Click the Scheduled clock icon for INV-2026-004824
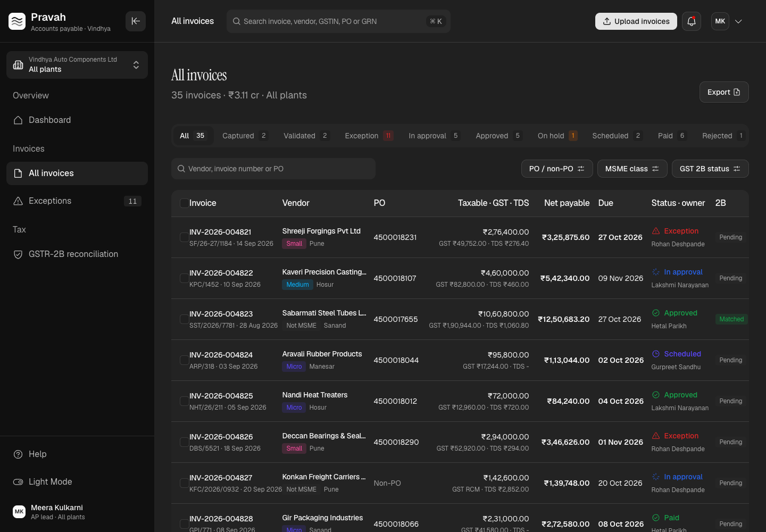This screenshot has height=532, width=766. 656,354
